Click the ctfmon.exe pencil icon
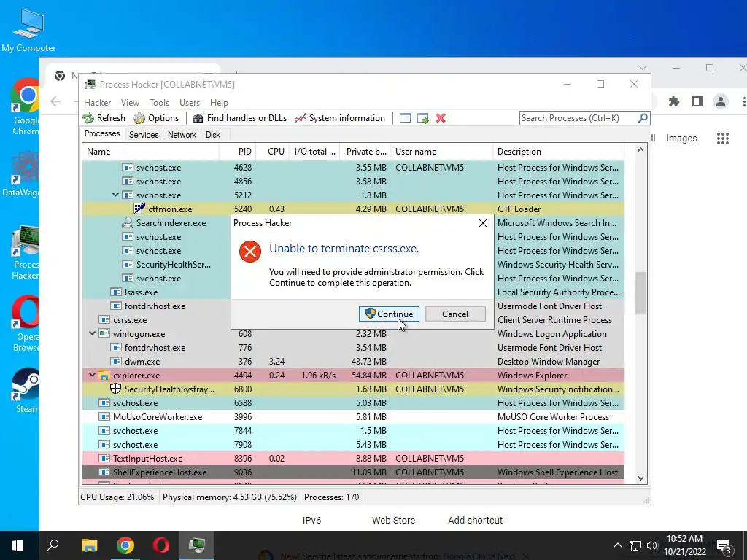The width and height of the screenshot is (747, 560). (139, 209)
